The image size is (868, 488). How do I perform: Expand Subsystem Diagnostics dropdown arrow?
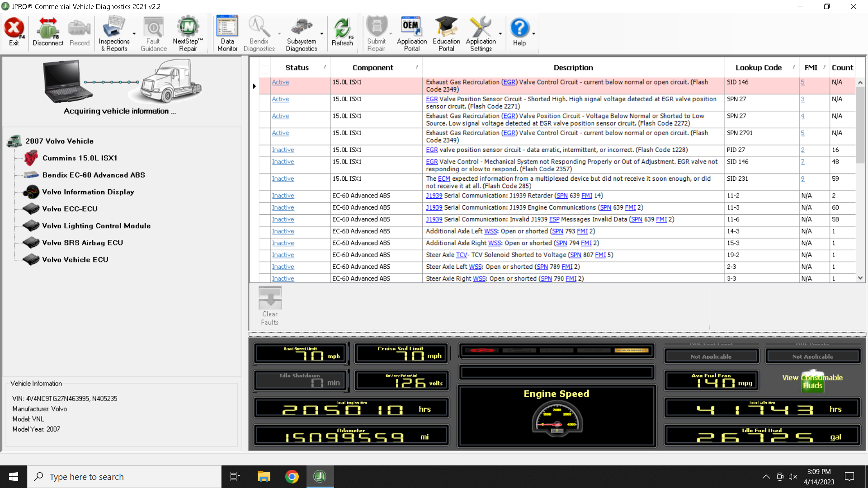click(322, 34)
